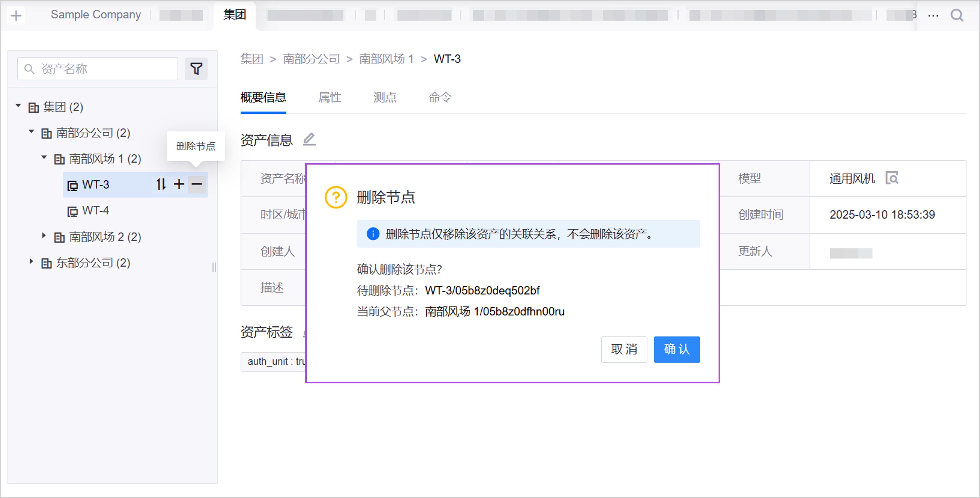Click the edit pencil beside 资产信息

click(x=309, y=139)
